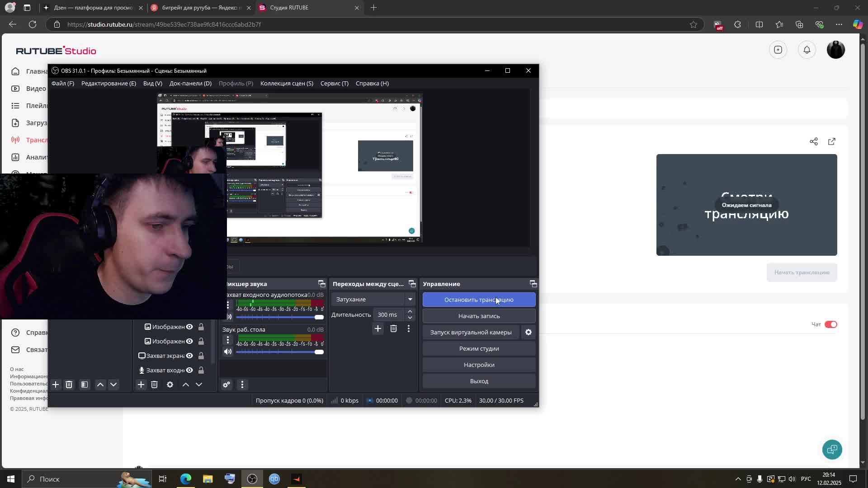Increase transition duration with up arrow
Screen dimensions: 868x488
pyautogui.click(x=410, y=311)
